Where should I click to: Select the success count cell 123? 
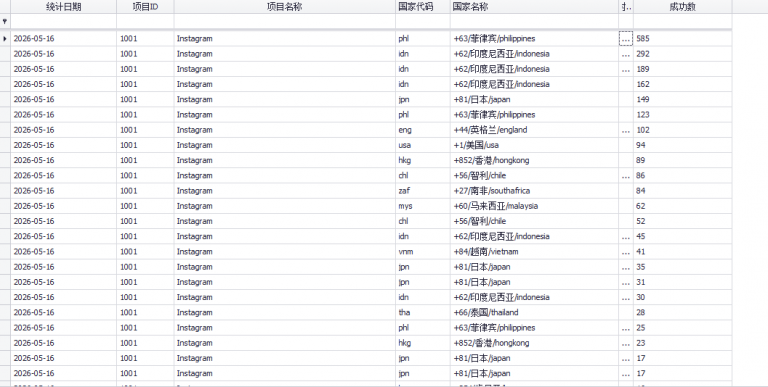click(683, 115)
